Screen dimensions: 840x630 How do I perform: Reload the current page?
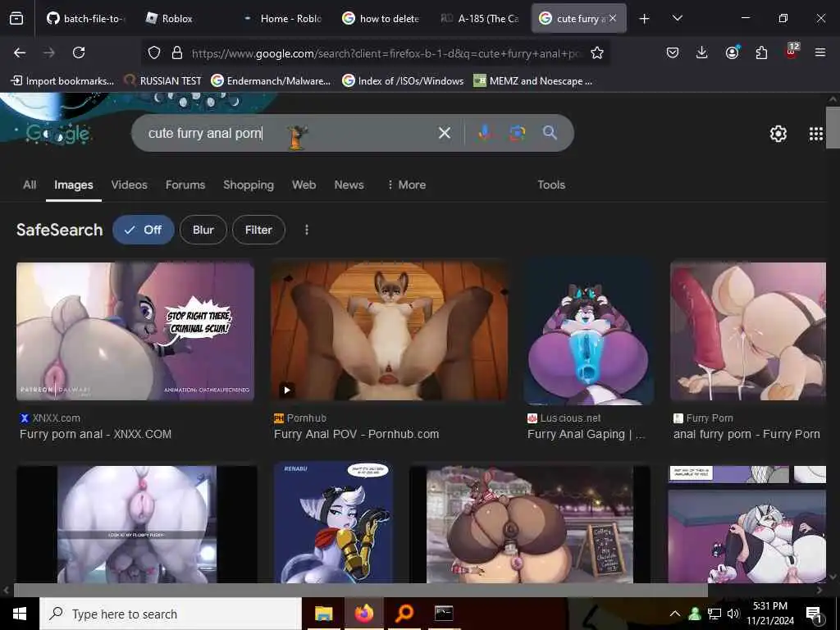[x=79, y=52]
